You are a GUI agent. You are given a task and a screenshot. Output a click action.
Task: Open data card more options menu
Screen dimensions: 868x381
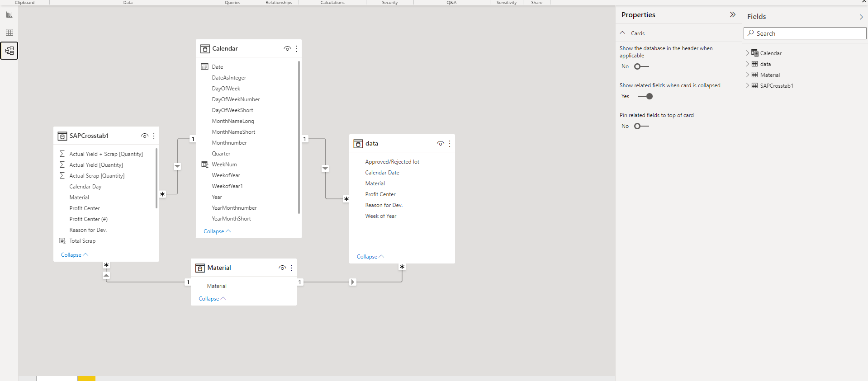coord(450,144)
